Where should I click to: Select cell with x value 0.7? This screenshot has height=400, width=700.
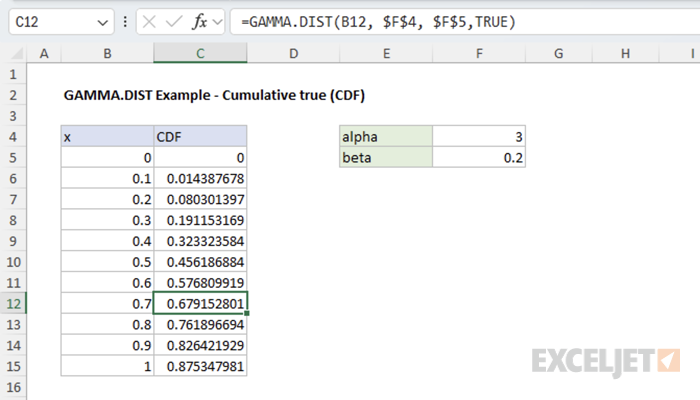pos(108,304)
